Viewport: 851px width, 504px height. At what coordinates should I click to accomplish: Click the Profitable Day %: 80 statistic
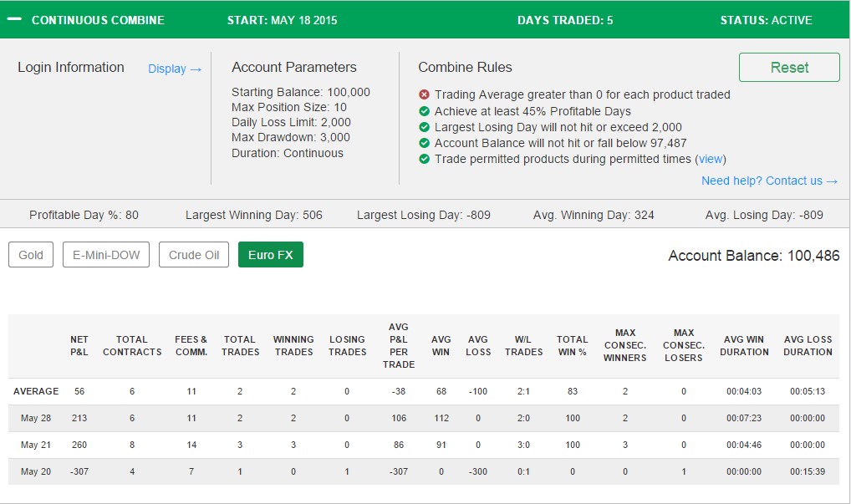pyautogui.click(x=84, y=215)
